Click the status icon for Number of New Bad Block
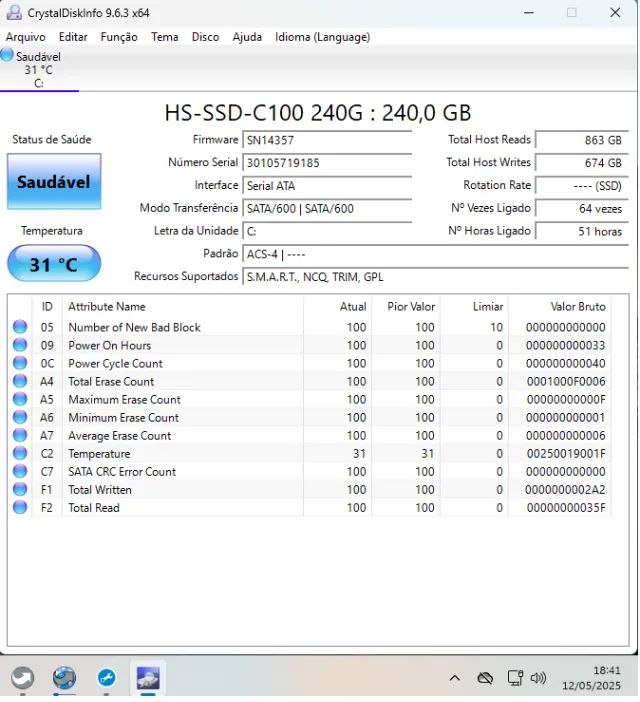640x702 pixels. coord(20,327)
